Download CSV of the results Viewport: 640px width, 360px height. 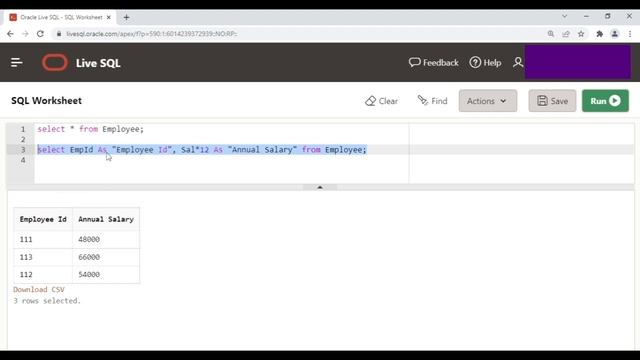tap(39, 289)
